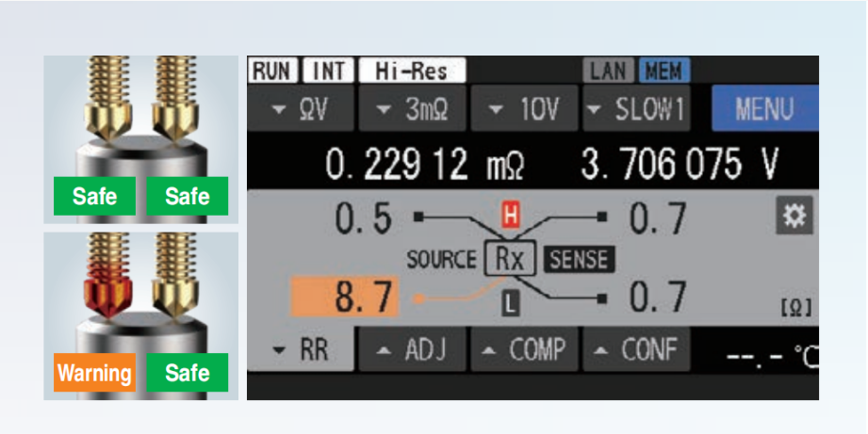The width and height of the screenshot is (868, 434).
Task: Click the red H terminal indicator
Action: pyautogui.click(x=510, y=215)
